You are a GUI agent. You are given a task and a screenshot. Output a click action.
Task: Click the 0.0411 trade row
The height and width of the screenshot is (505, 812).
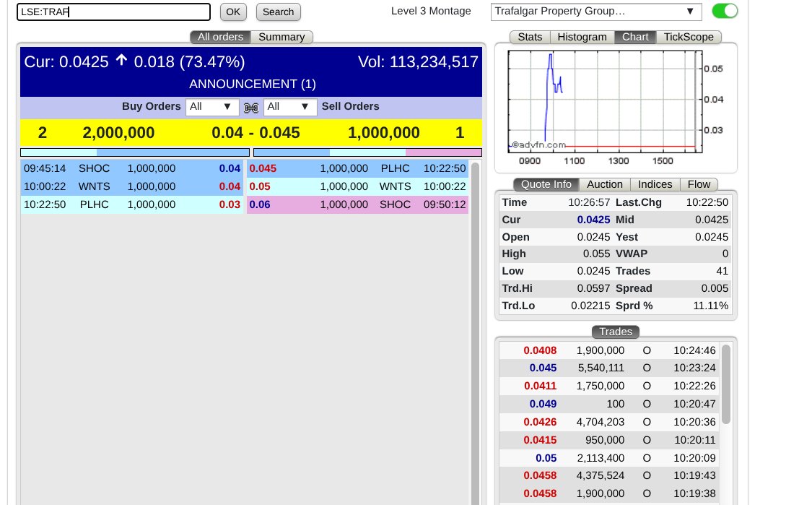[x=609, y=387]
